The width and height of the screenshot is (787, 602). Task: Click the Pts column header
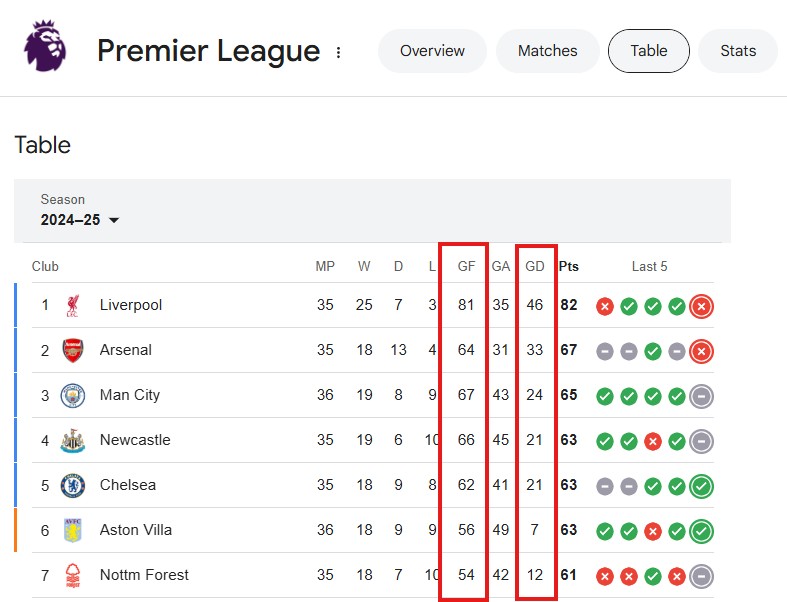pyautogui.click(x=569, y=267)
